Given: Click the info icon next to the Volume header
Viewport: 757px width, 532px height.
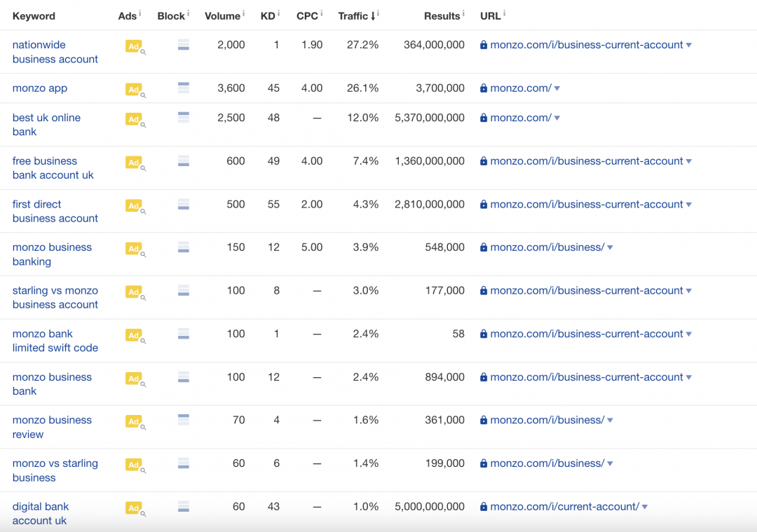Looking at the screenshot, I should coord(243,13).
